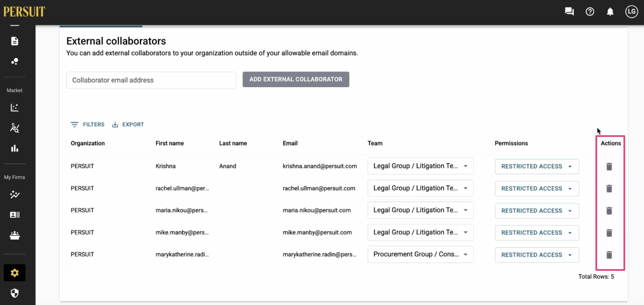Click EXPORT to download collaborators
This screenshot has height=305, width=644.
(128, 125)
